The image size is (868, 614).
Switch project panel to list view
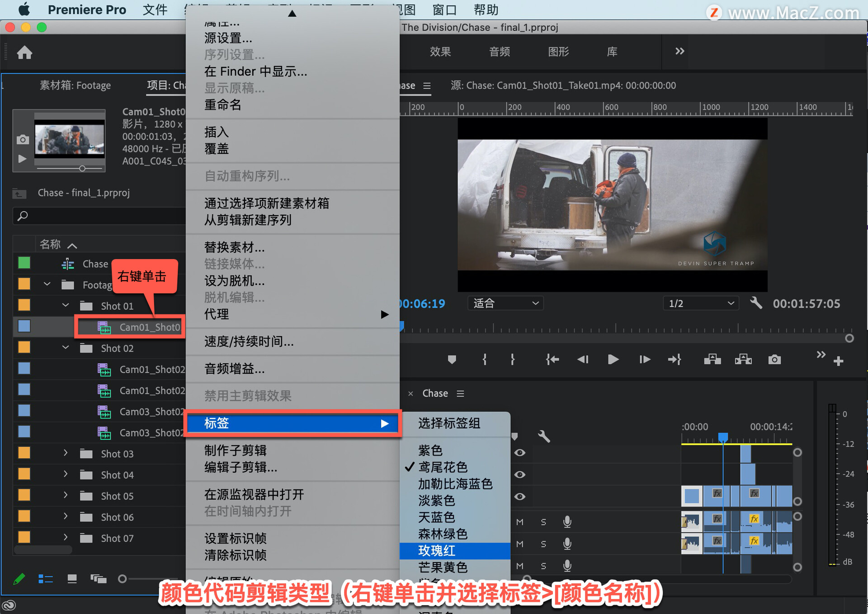coord(46,579)
